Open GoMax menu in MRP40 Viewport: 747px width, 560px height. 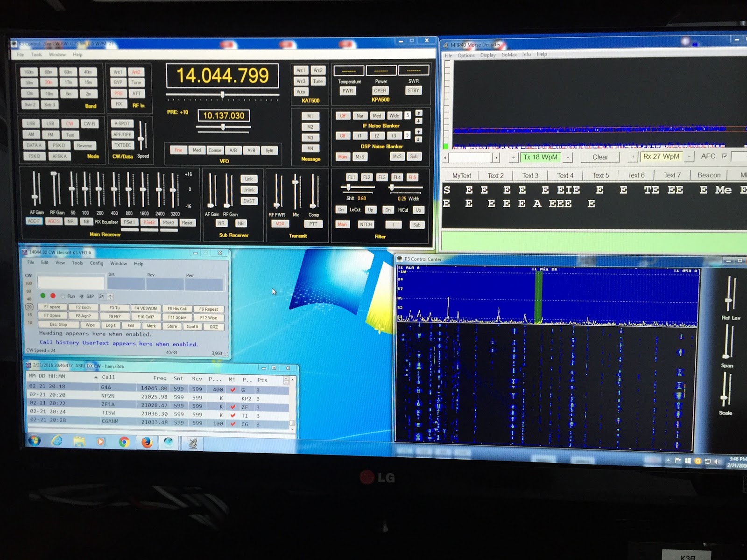[509, 55]
